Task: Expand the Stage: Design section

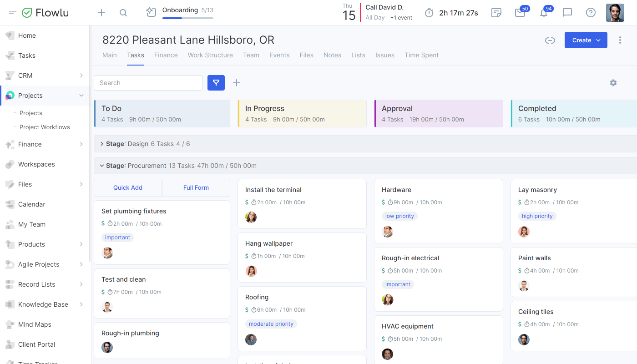Action: coord(102,143)
